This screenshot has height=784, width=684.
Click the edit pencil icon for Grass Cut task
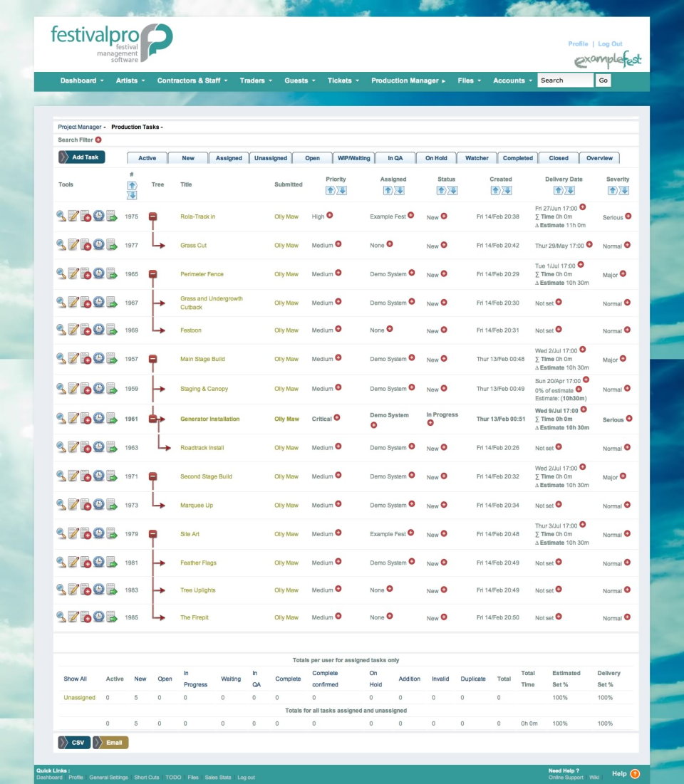point(73,245)
